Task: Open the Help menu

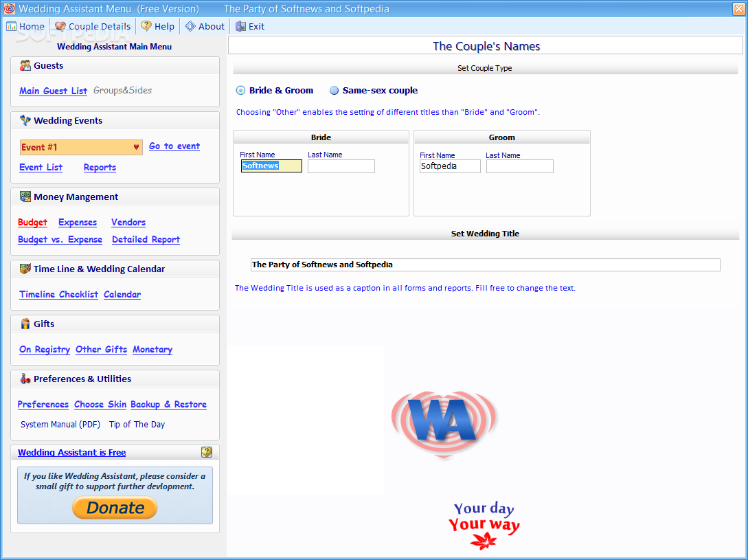Action: 158,26
